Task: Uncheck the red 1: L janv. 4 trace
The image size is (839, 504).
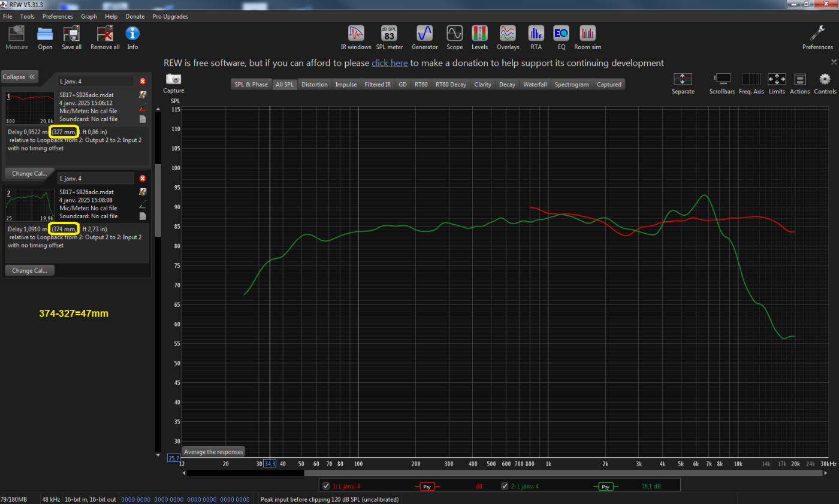Action: point(326,486)
